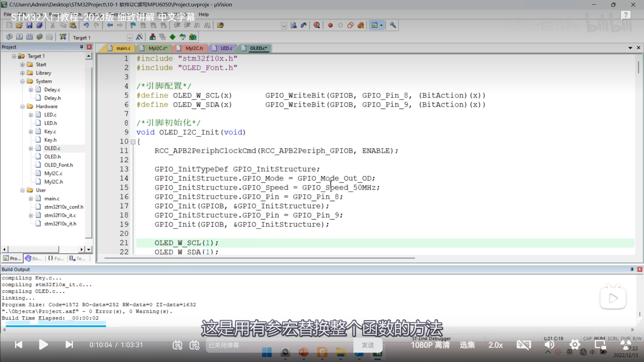
Task: Collapse the Hardware folder
Action: click(22, 106)
